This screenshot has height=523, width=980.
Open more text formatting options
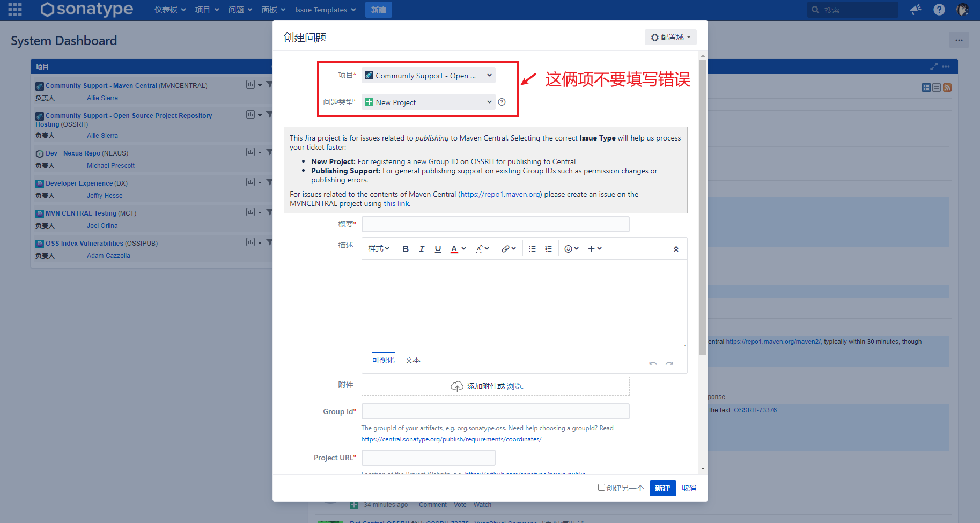482,249
